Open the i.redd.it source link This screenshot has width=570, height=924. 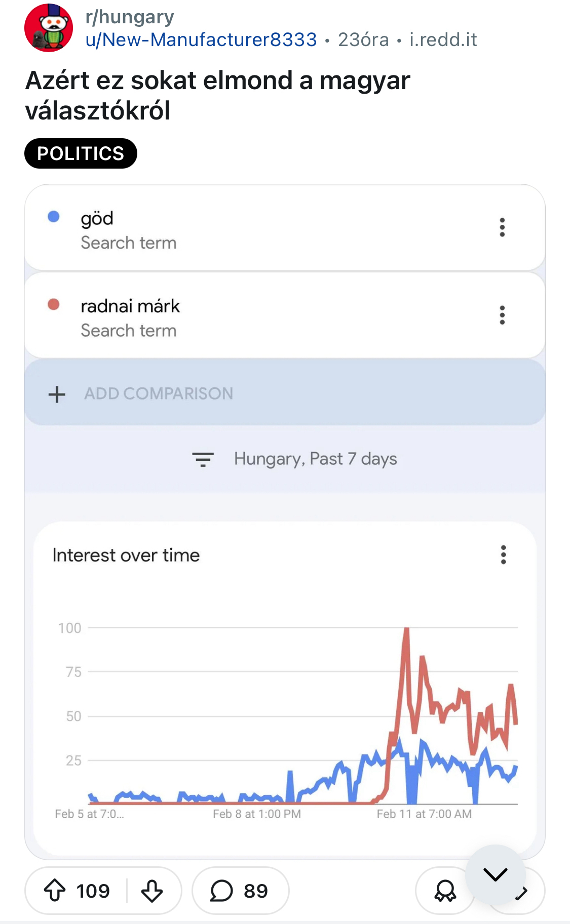[443, 39]
